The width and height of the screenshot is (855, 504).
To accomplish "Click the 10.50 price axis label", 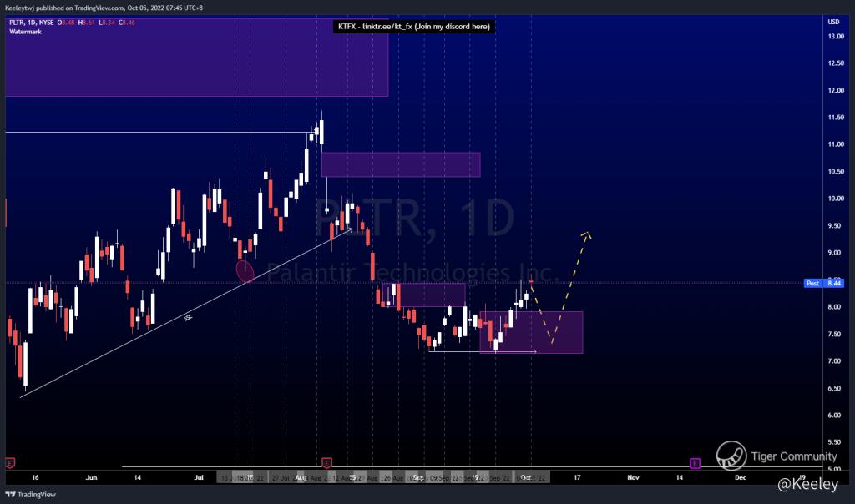I will tap(836, 172).
